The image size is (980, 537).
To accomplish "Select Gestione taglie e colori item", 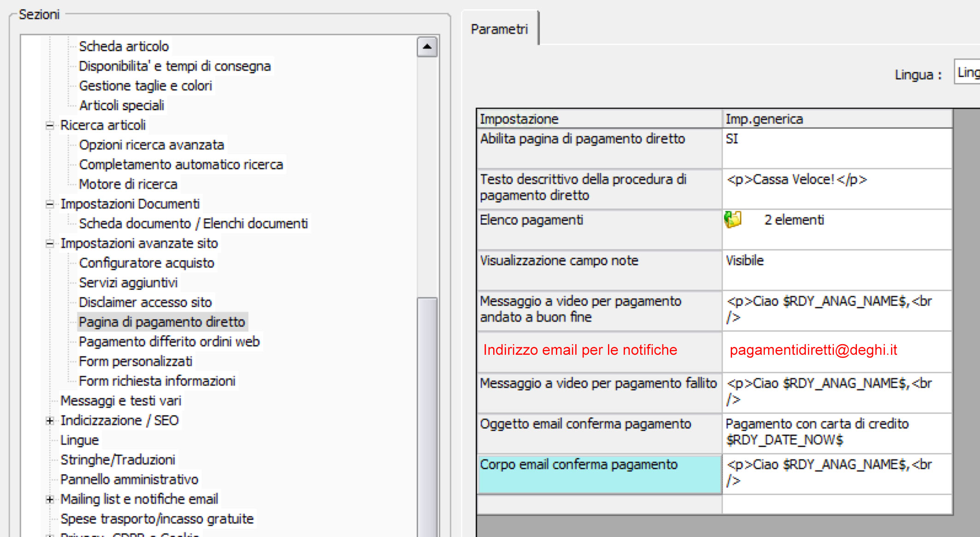I will [145, 86].
